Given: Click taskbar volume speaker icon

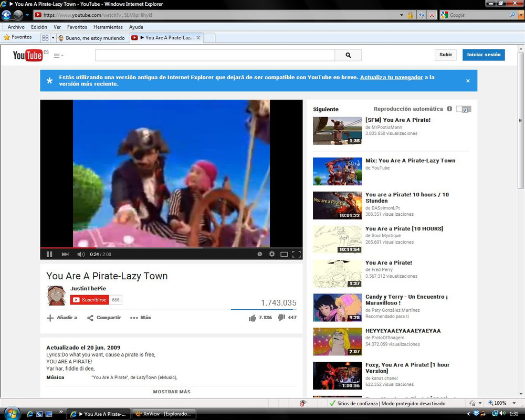Looking at the screenshot, I should (502, 413).
